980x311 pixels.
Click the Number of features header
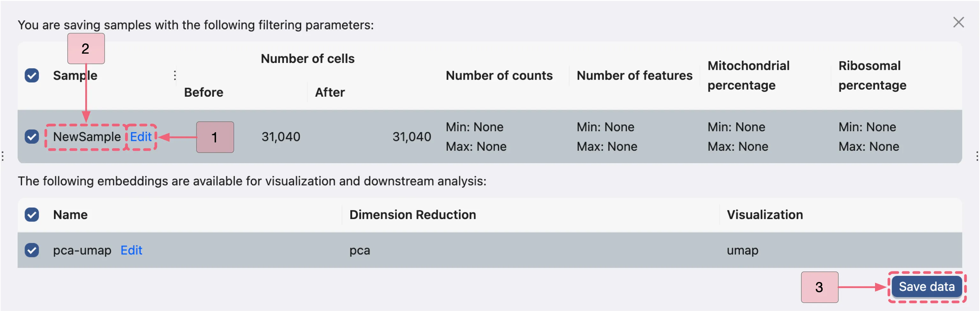pos(634,75)
